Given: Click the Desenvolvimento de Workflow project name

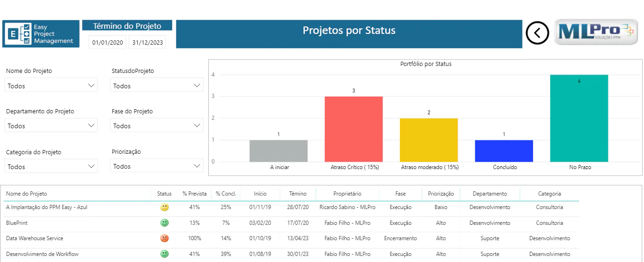Looking at the screenshot, I should tap(42, 254).
